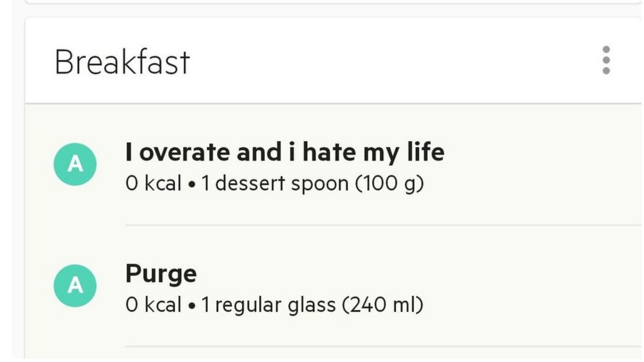This screenshot has height=362, width=644.
Task: Click empty space right of the Purge title
Action: (x=419, y=274)
